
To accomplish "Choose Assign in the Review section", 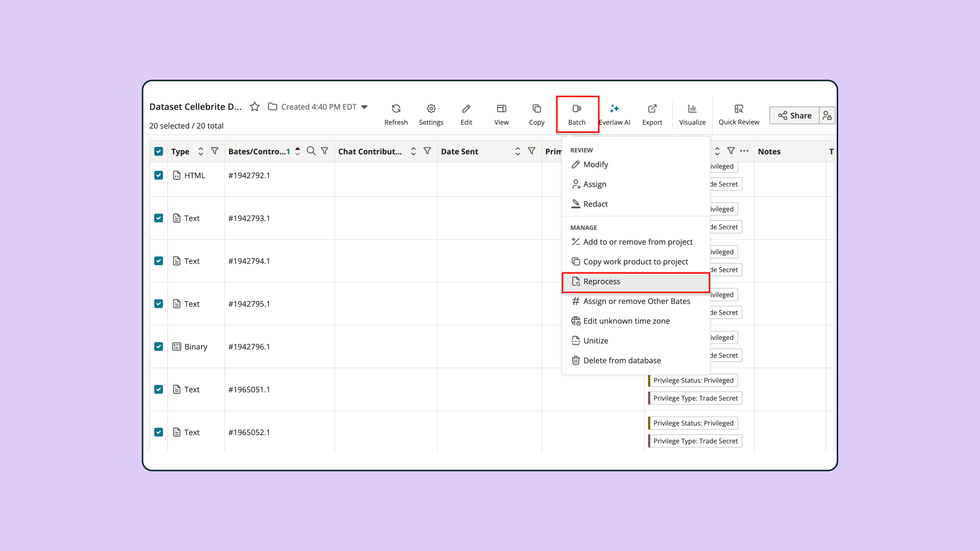I will click(636, 184).
